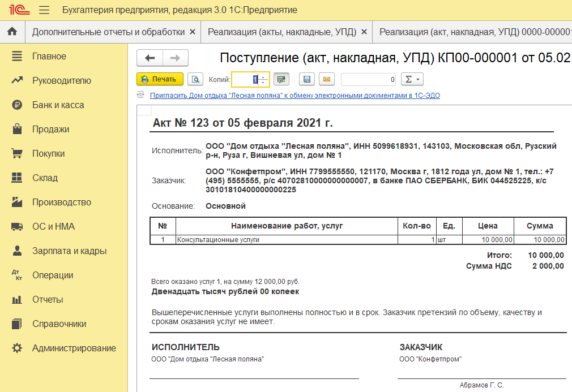572x392 pixels.
Task: Click the Итого value 10 000,00
Action: pyautogui.click(x=546, y=255)
